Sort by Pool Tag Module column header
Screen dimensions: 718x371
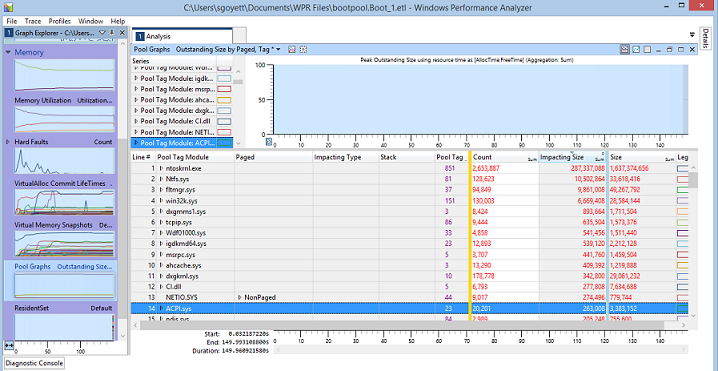pyautogui.click(x=195, y=157)
